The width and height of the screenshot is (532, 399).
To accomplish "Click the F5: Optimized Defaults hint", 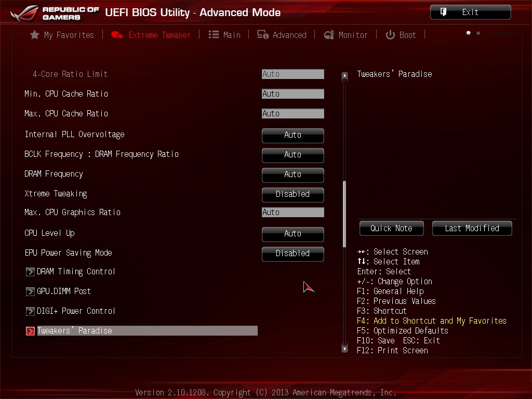I will 403,331.
